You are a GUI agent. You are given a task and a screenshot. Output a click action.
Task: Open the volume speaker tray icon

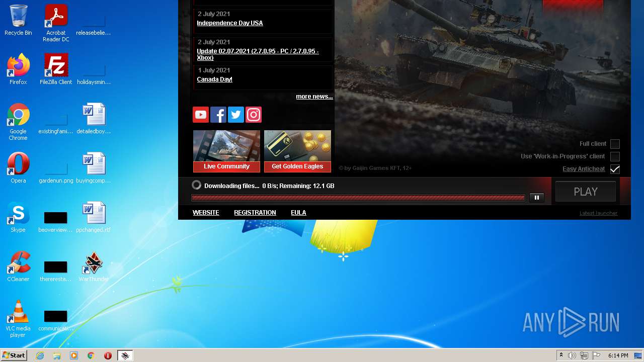pos(572,355)
